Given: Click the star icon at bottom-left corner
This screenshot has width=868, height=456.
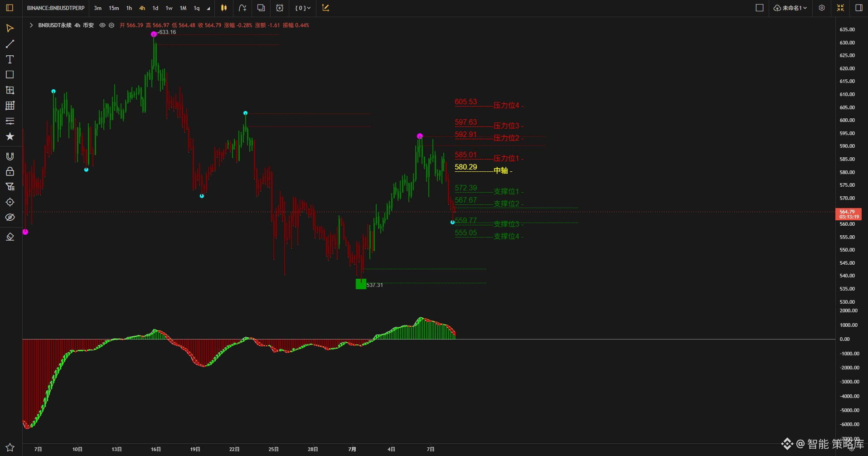Looking at the screenshot, I should [x=10, y=447].
